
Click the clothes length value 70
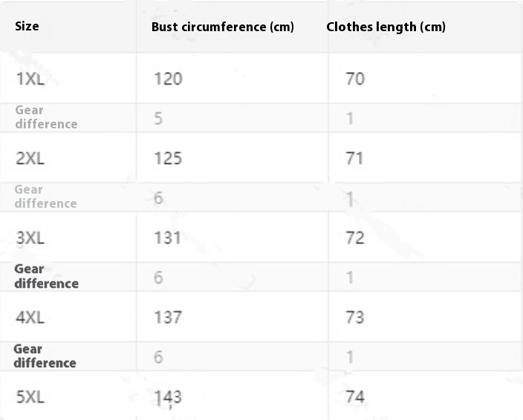click(x=355, y=79)
